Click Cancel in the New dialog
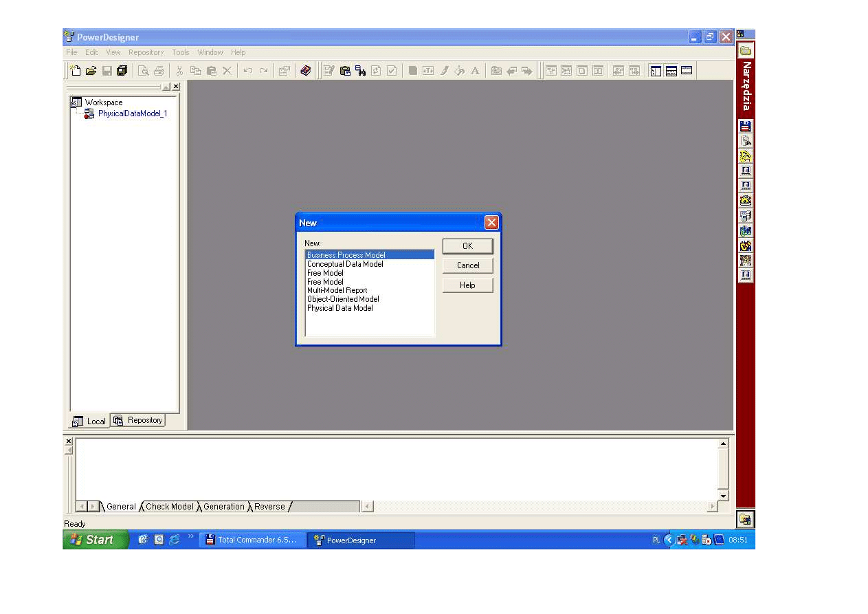868x614 pixels. point(467,265)
